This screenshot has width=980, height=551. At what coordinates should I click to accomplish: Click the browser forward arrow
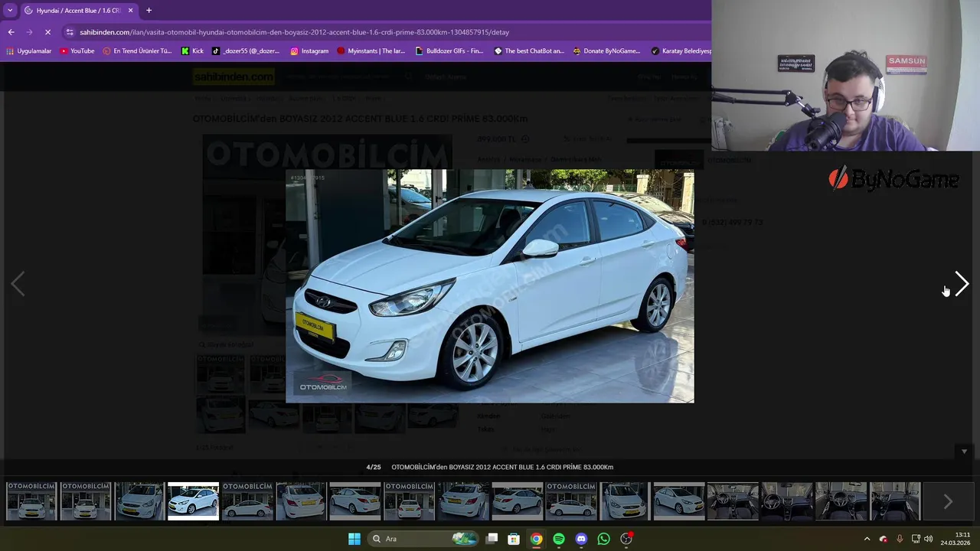point(29,32)
